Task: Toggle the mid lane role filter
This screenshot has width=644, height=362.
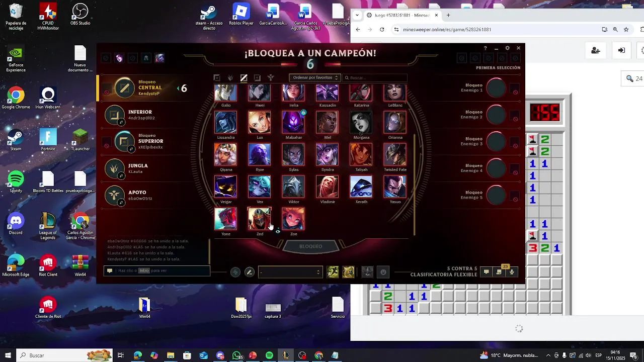Action: [x=244, y=78]
